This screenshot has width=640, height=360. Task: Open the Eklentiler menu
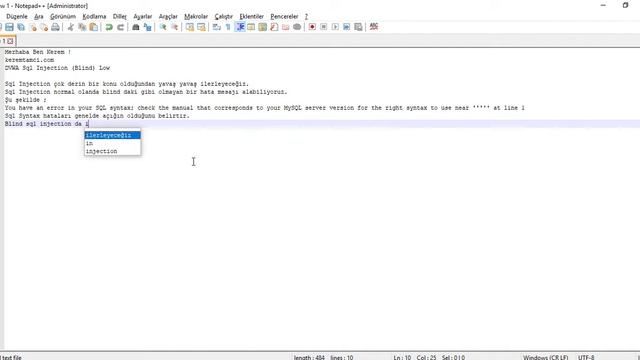tap(251, 16)
